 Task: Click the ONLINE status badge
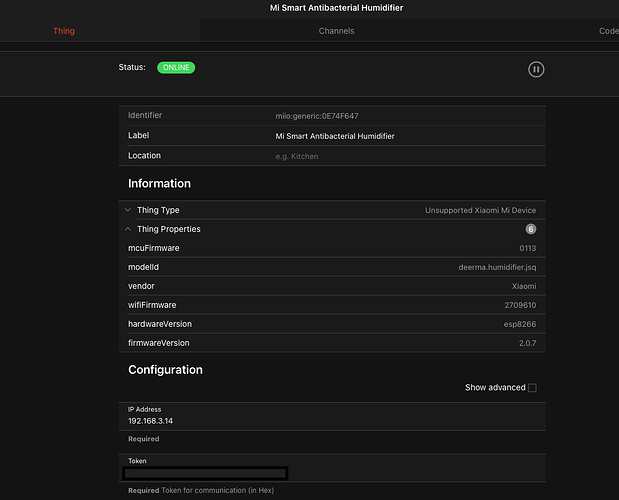click(176, 67)
